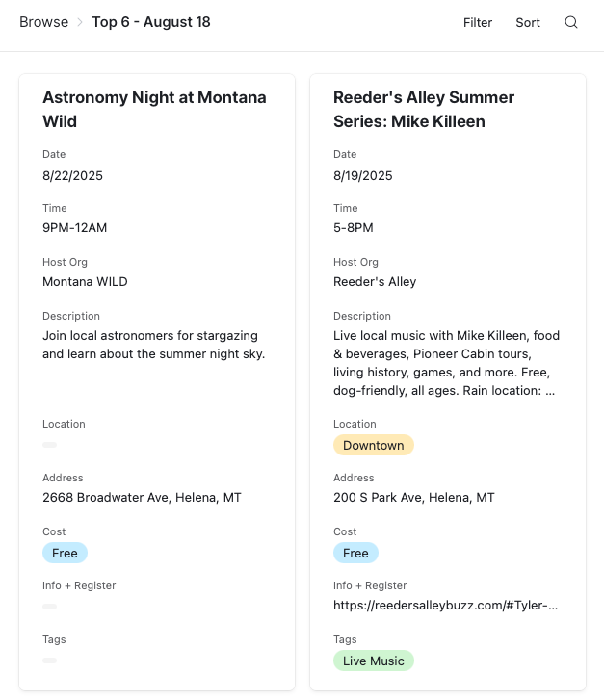Open Reeder's Alley Summer Series card title
The height and width of the screenshot is (700, 604).
click(424, 110)
